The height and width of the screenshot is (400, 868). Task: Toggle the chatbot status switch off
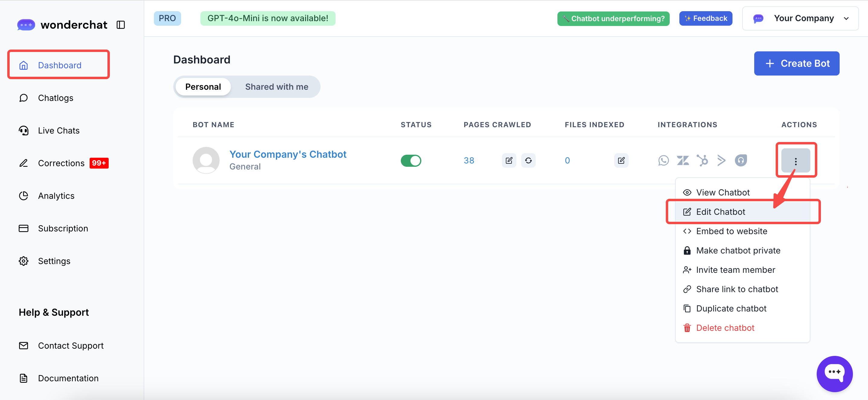pos(410,160)
